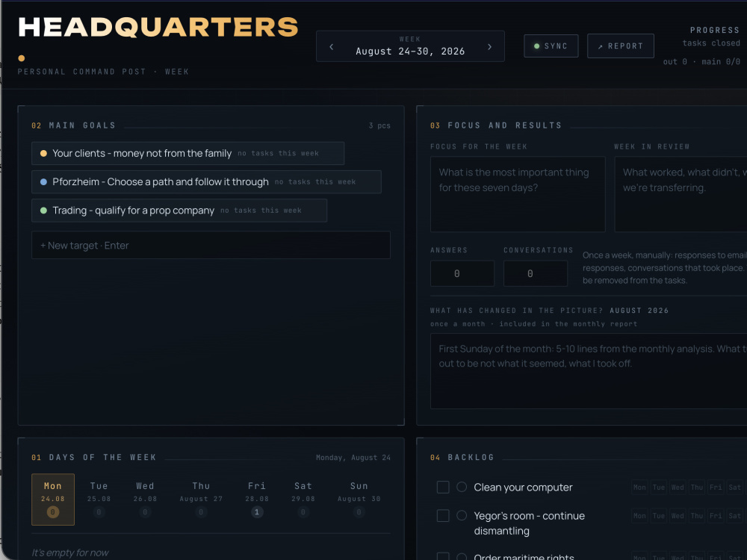
Task: Assign Yegor's room task to Mon
Action: [640, 516]
